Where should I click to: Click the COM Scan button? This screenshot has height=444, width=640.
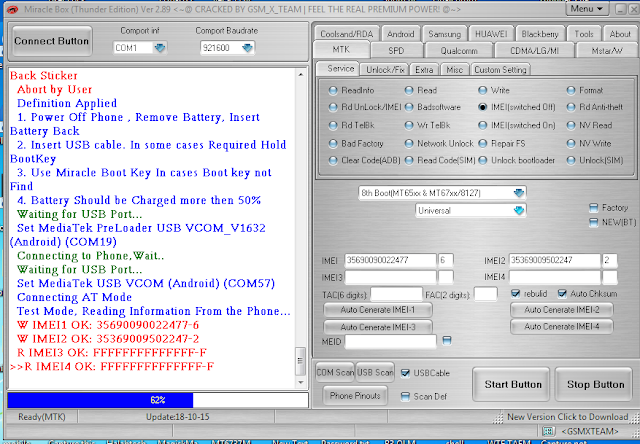(x=335, y=372)
